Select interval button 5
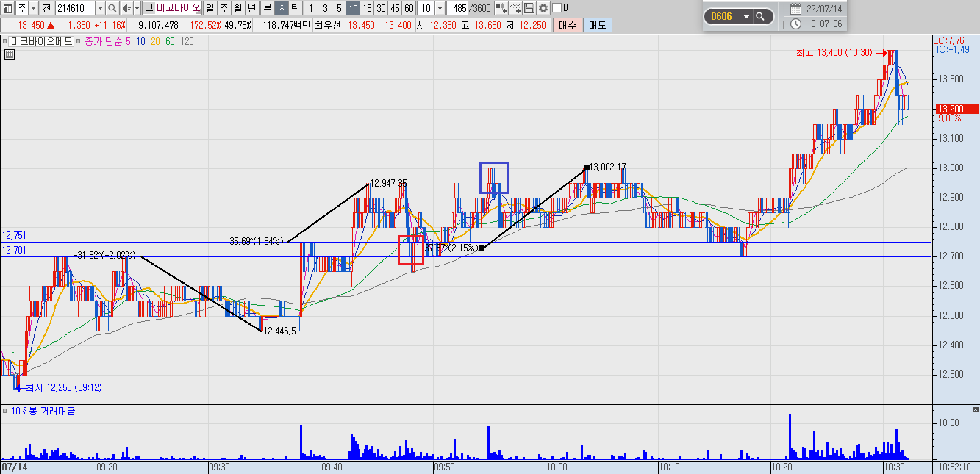Screen dimensions: 980x474 339,8
